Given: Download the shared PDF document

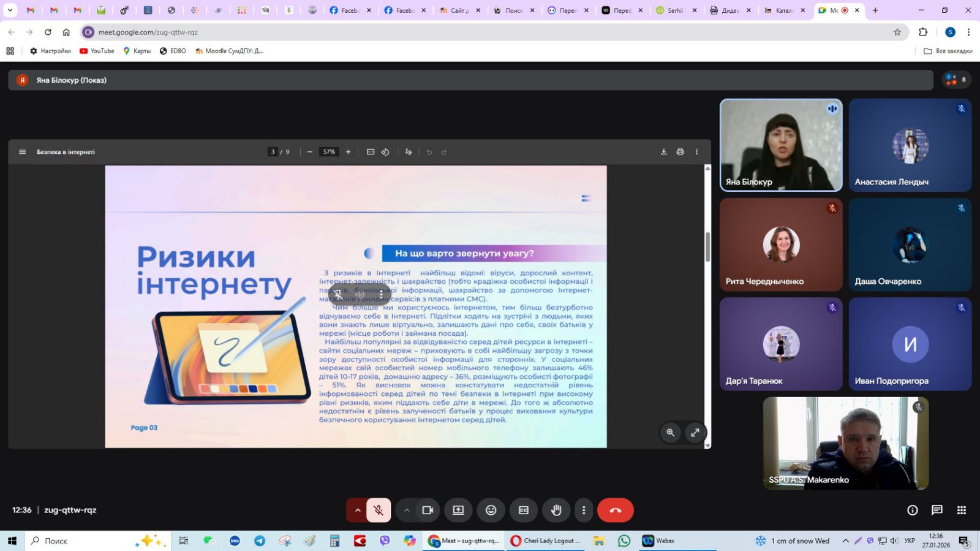Looking at the screenshot, I should 663,152.
